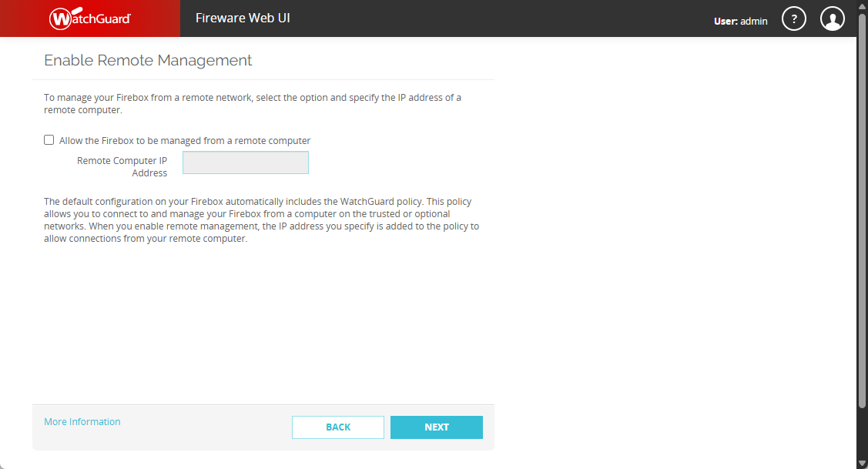Screen dimensions: 868x469
Task: Click the WatchGuard logo
Action: [89, 18]
